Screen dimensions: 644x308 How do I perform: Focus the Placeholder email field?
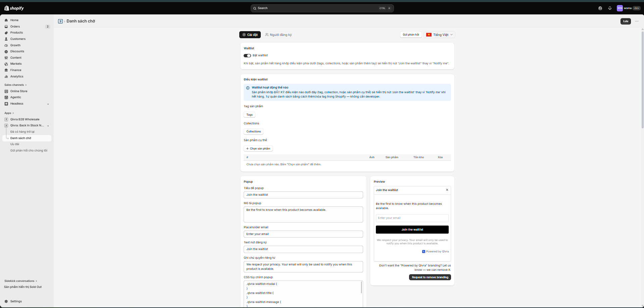pos(303,234)
